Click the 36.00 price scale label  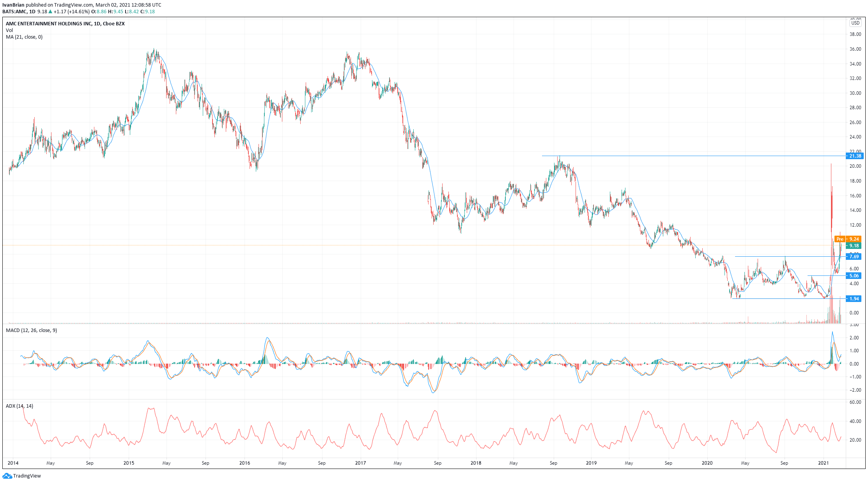click(x=855, y=49)
